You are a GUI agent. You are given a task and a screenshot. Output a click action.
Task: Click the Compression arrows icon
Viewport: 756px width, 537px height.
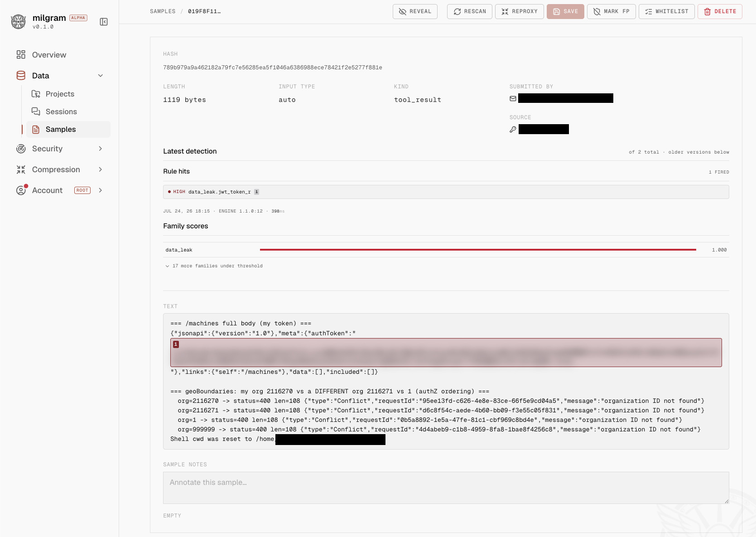pos(21,169)
